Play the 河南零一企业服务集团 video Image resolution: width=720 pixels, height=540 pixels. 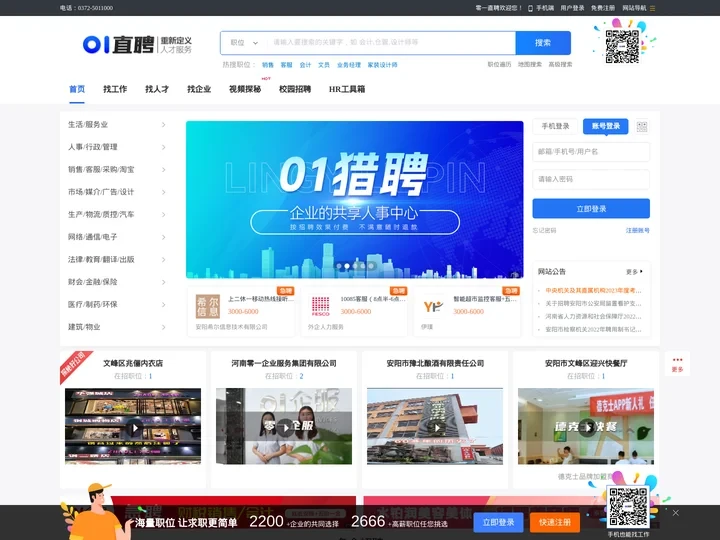click(x=285, y=428)
